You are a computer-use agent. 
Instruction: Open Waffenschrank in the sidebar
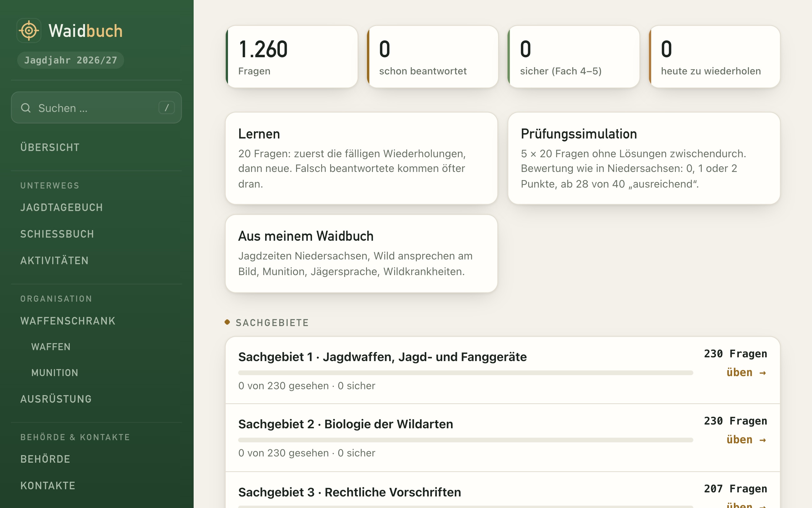tap(68, 321)
